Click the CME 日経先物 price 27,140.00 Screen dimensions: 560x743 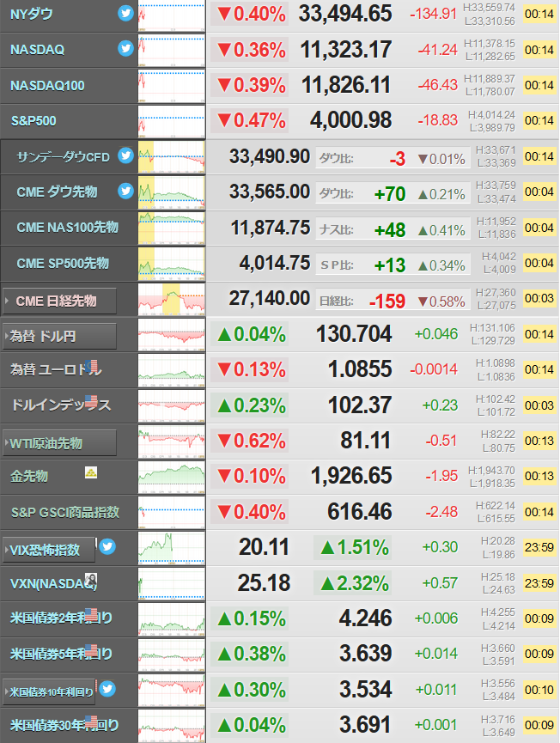tap(270, 299)
